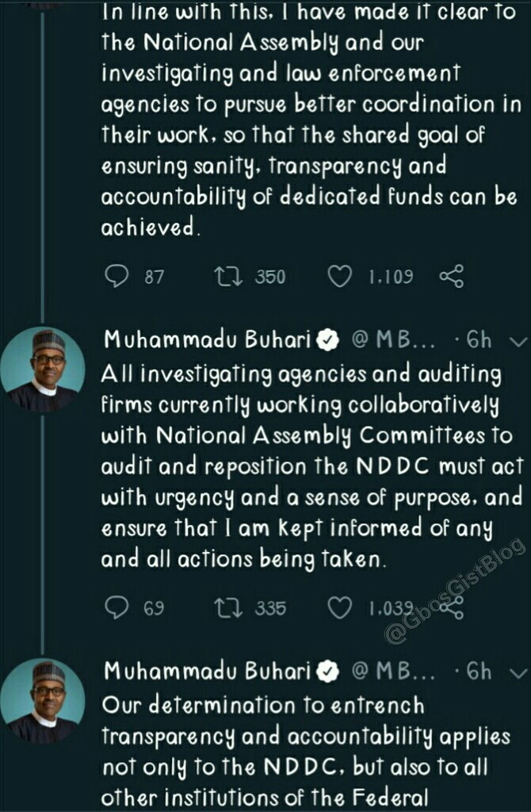The image size is (531, 812).
Task: Open avatar beside "All investigating agencies" tweet
Action: coord(42,370)
